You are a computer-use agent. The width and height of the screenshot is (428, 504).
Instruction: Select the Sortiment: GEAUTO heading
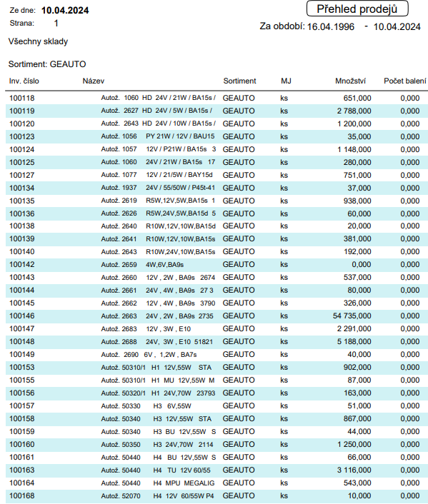point(47,64)
